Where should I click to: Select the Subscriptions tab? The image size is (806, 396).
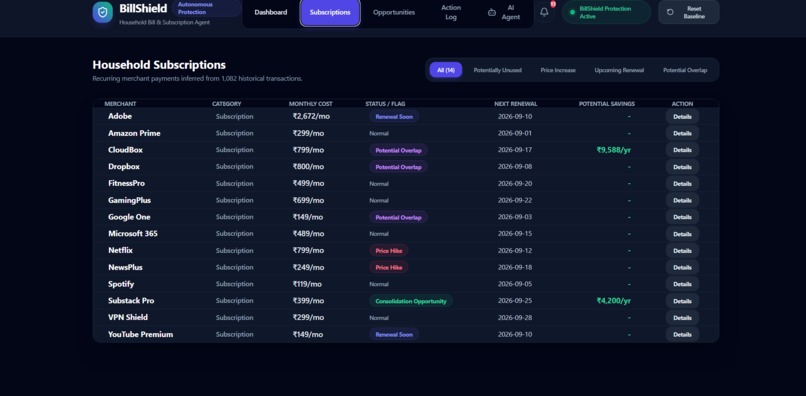click(x=330, y=12)
